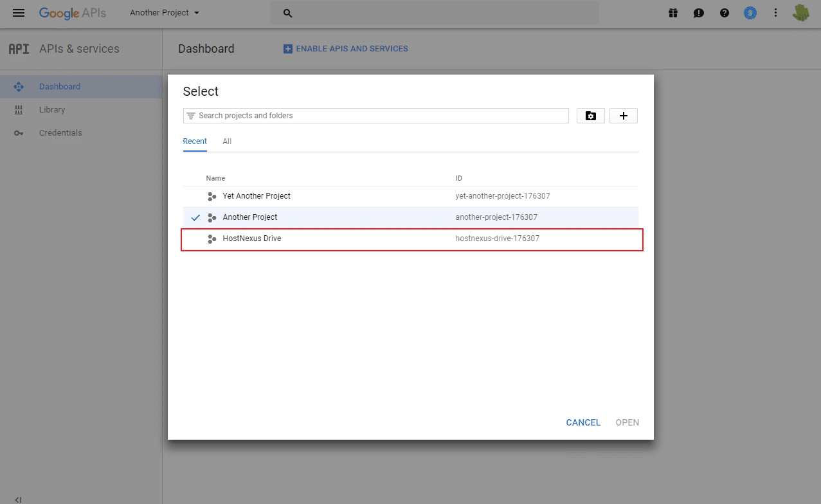Click the manage resources folder icon
This screenshot has width=821, height=504.
[591, 116]
